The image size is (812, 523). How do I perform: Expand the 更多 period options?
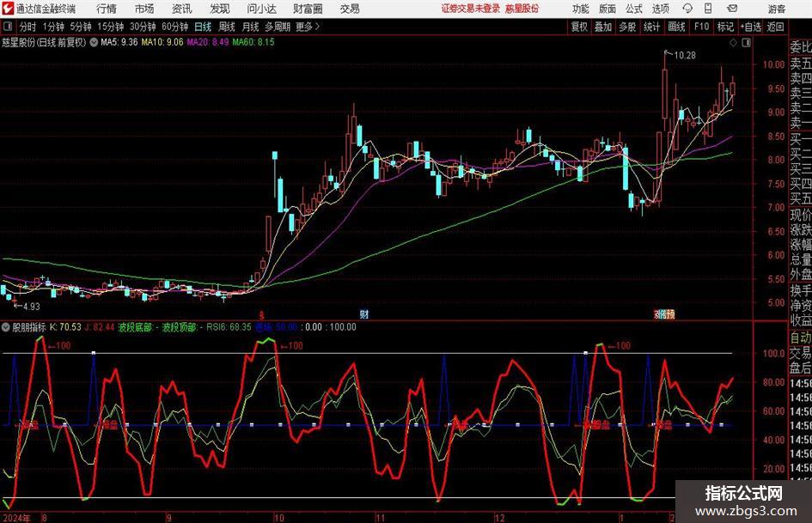coord(308,27)
